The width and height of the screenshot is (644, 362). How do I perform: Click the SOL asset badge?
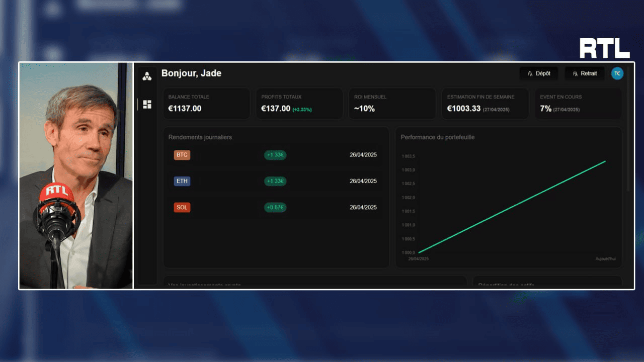click(x=182, y=207)
